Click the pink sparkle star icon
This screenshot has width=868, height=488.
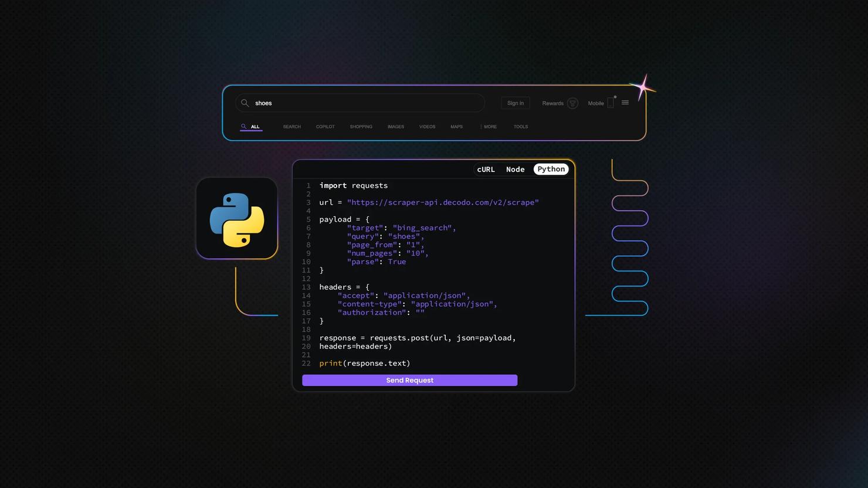click(x=643, y=88)
